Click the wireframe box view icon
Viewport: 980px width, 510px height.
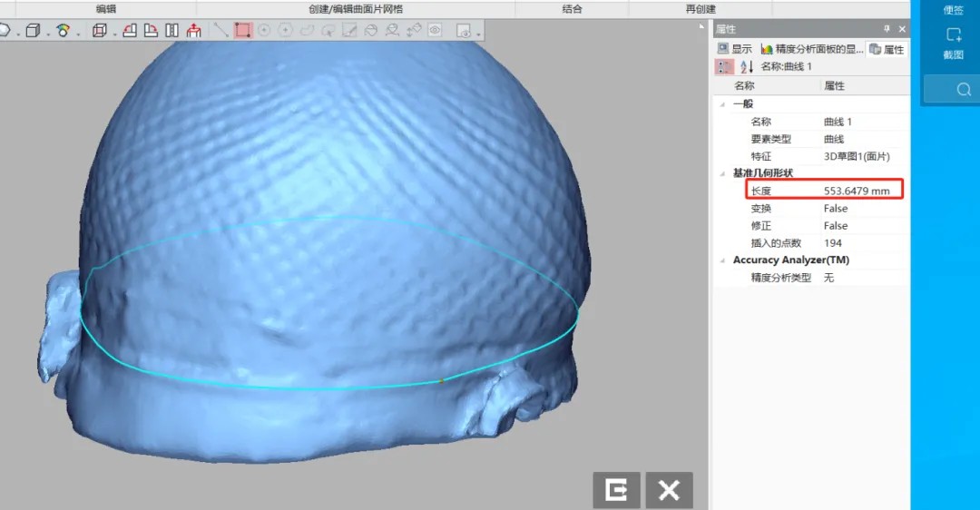[x=100, y=30]
